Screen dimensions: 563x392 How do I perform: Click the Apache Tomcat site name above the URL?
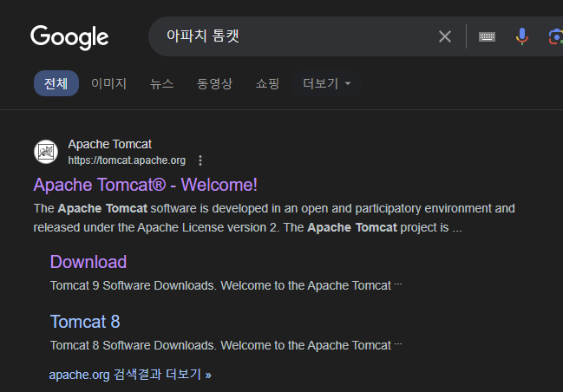click(110, 144)
